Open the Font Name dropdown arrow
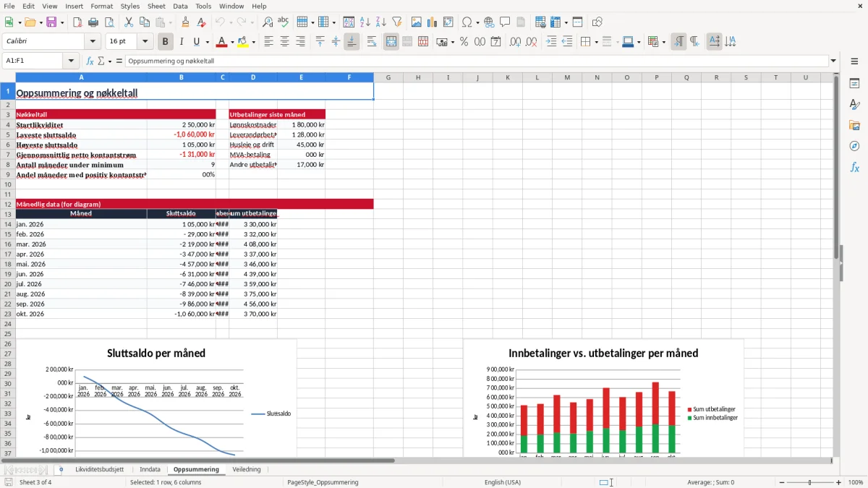This screenshot has height=488, width=868. point(93,42)
